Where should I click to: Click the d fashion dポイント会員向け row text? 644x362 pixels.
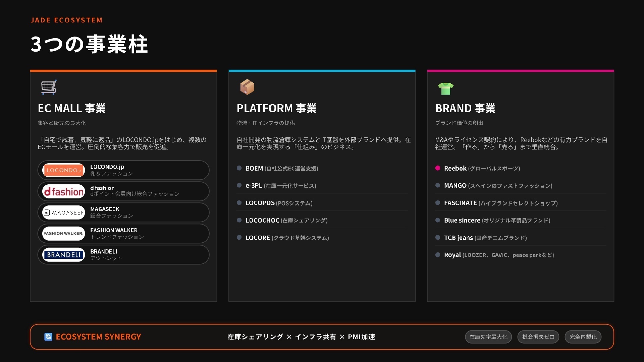coord(135,191)
